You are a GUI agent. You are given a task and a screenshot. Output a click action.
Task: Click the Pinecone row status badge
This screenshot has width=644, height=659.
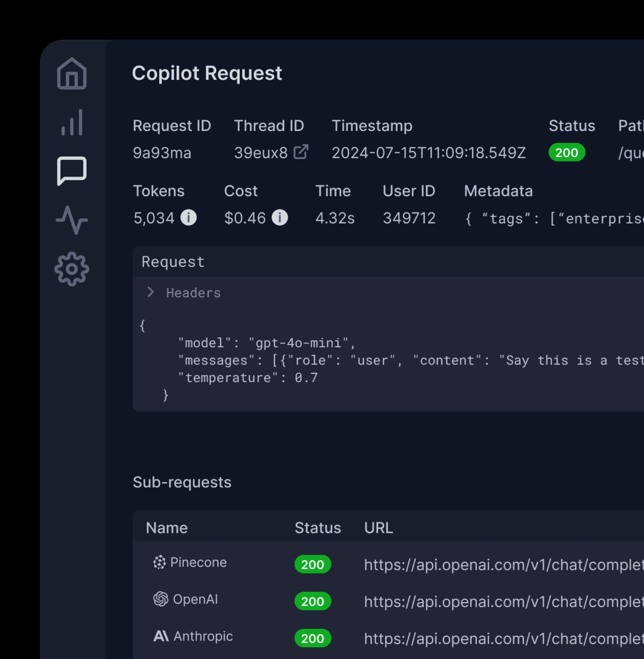312,564
